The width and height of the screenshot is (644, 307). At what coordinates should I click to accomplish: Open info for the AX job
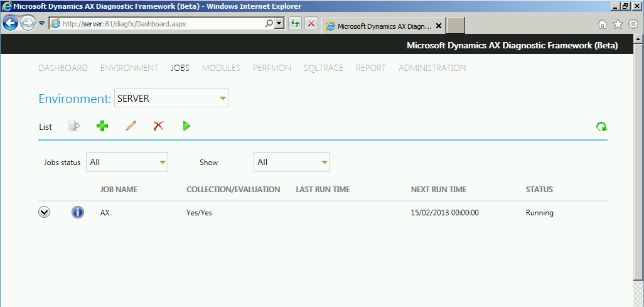point(78,212)
